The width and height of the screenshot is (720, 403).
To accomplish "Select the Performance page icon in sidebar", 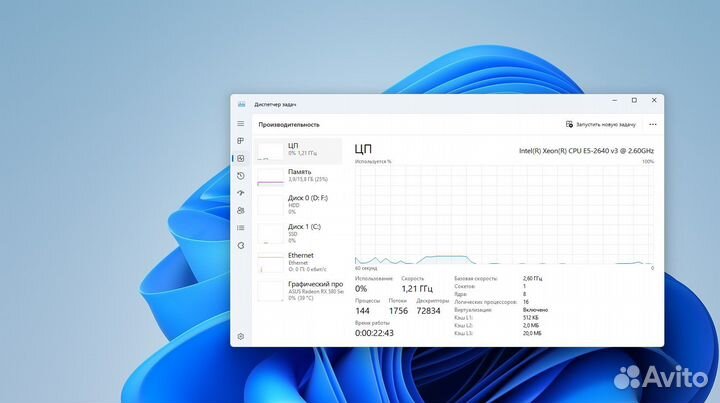I will click(x=241, y=158).
